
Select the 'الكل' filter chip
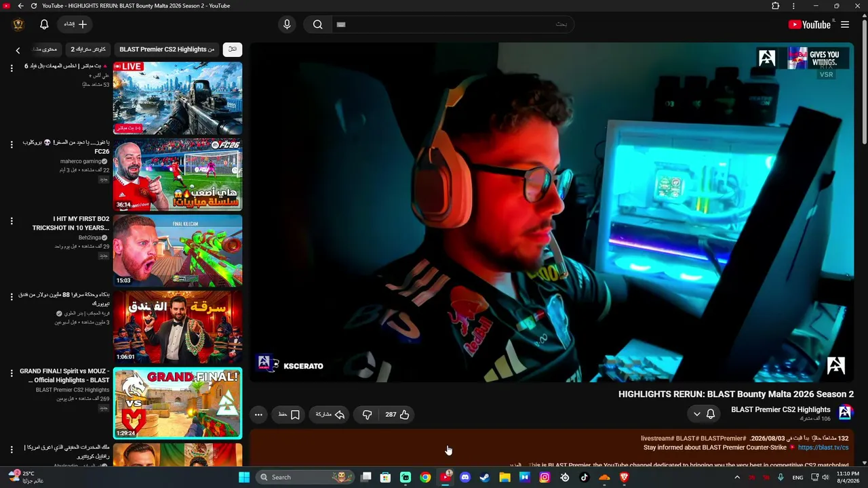tap(233, 49)
